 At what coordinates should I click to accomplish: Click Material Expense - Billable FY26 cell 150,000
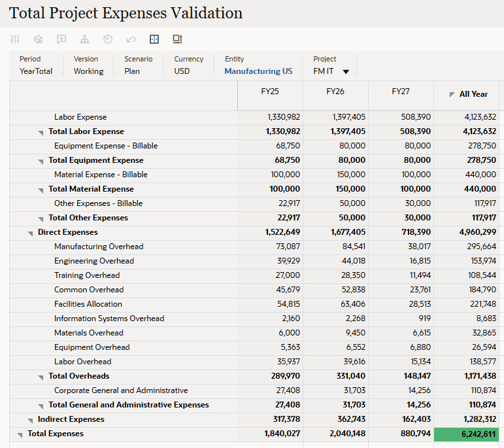[x=335, y=175]
